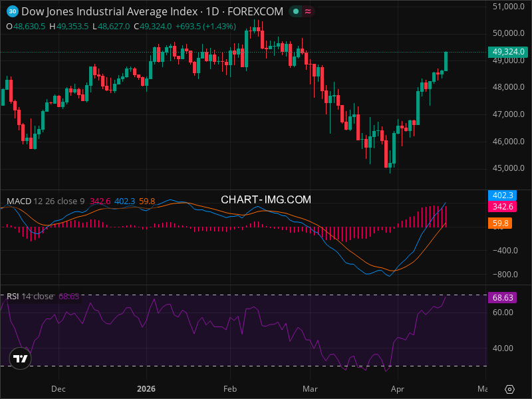
Task: Click the pink approximate data indicator icon
Action: point(308,11)
